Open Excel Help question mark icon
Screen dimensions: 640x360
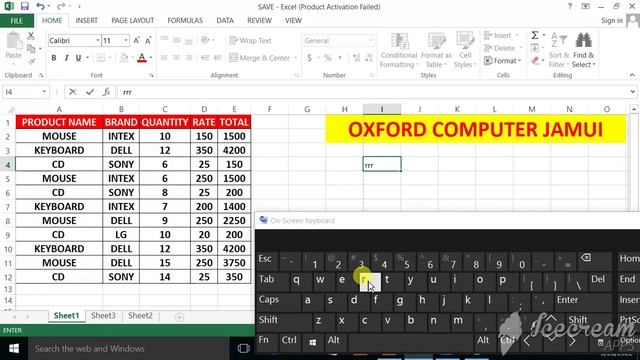[569, 7]
